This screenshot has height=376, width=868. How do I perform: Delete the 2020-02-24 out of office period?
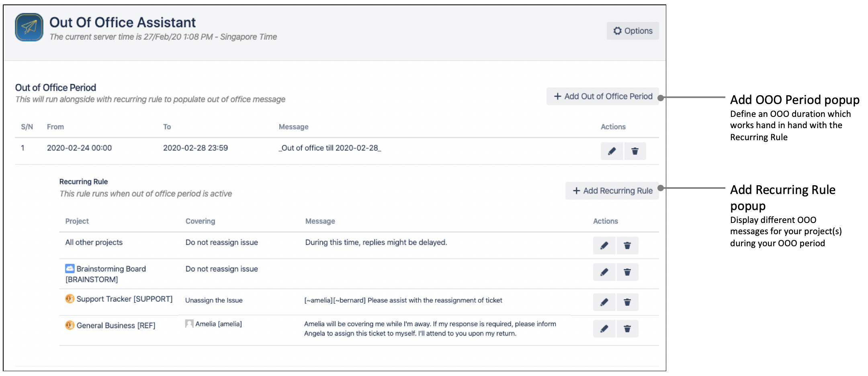pos(635,151)
